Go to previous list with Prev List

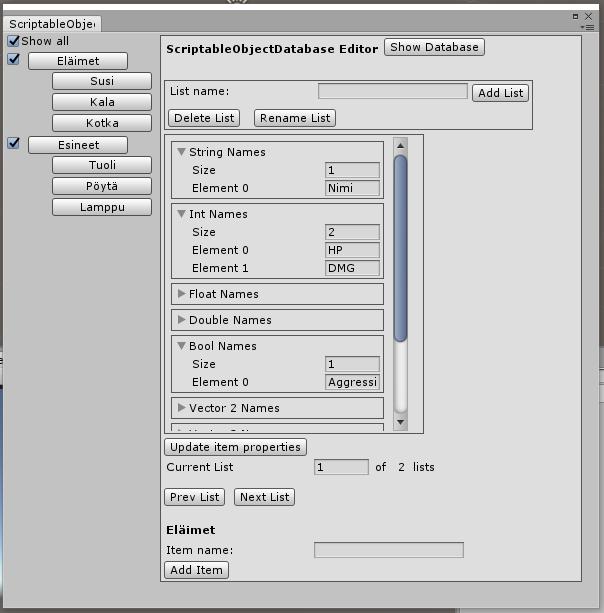coord(194,497)
